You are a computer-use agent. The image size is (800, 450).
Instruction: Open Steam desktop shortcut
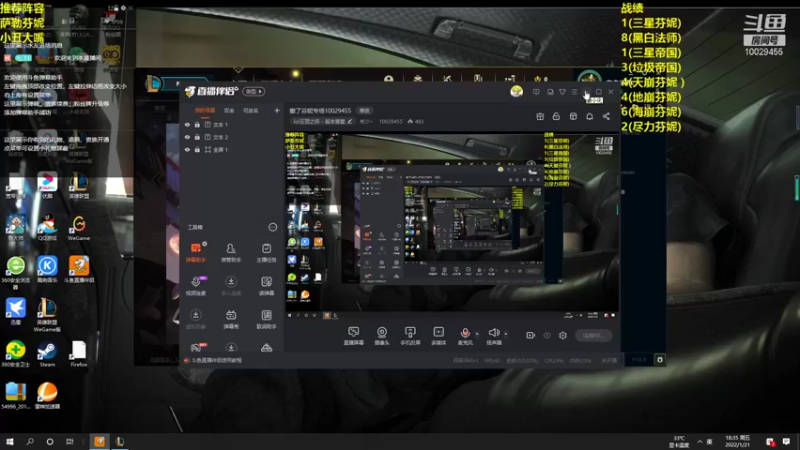coord(47,354)
